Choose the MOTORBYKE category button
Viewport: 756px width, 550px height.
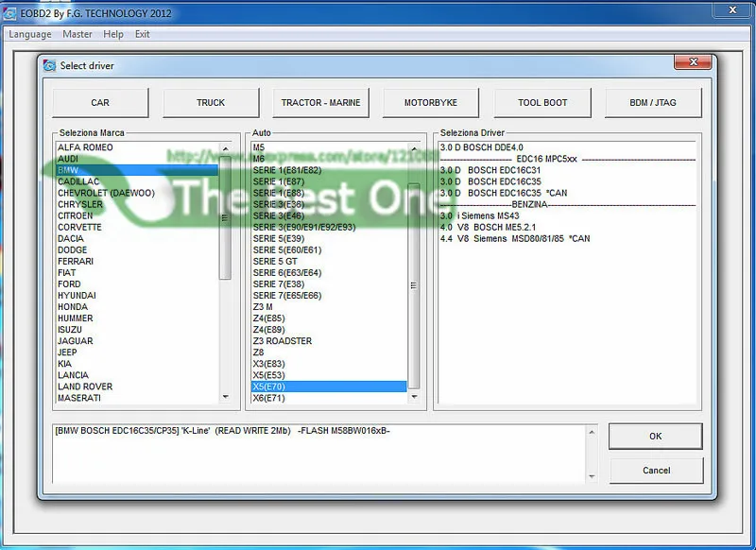pyautogui.click(x=431, y=103)
